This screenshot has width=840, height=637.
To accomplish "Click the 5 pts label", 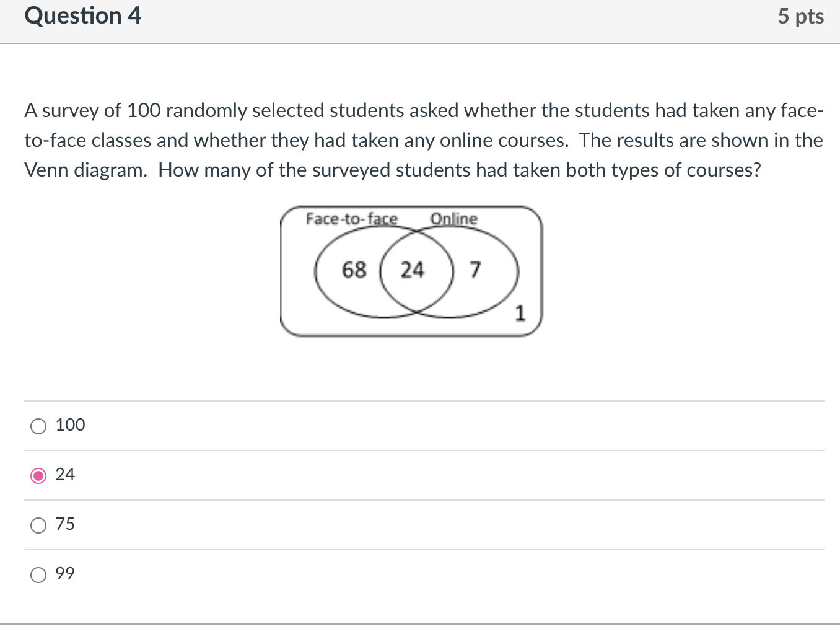I will pyautogui.click(x=800, y=16).
